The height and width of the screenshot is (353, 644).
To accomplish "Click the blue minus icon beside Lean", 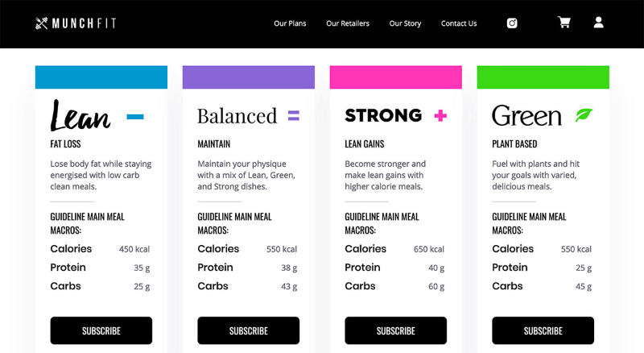I will tap(135, 117).
